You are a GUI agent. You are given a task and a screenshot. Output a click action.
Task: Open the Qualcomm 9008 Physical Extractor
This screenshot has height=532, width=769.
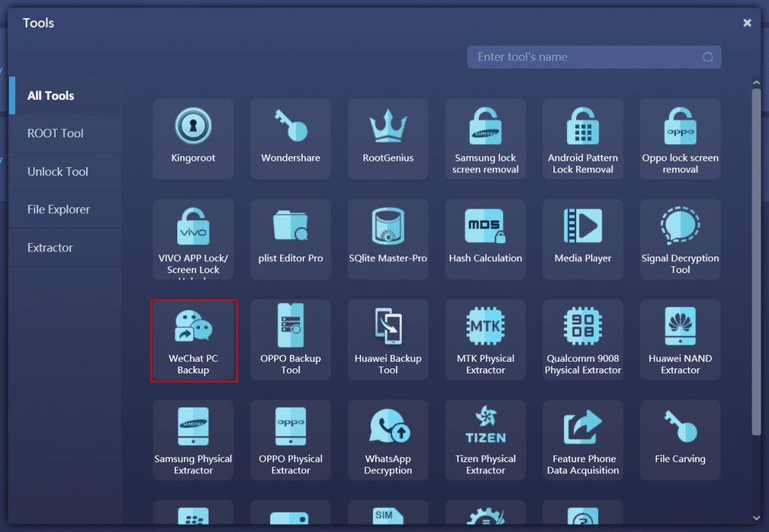click(x=583, y=339)
